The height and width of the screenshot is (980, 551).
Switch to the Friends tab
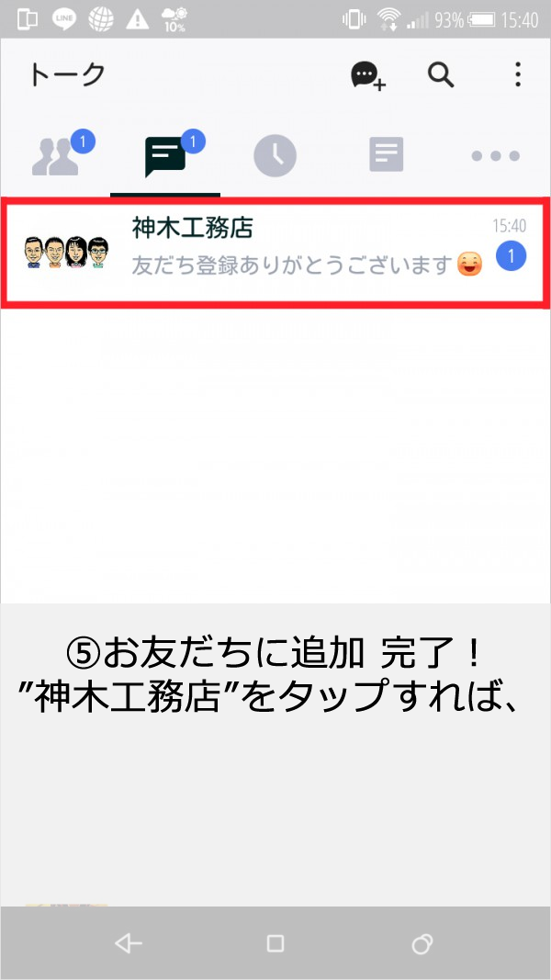(x=55, y=155)
